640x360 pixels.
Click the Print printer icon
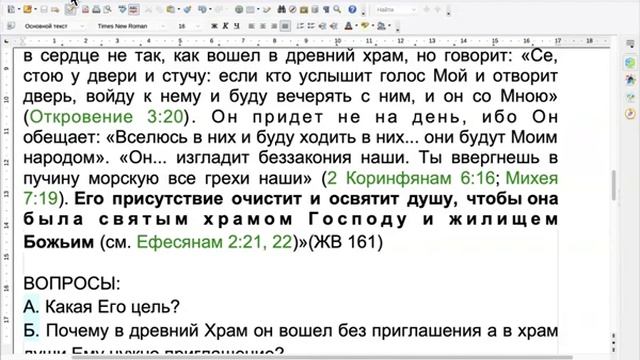[96, 9]
